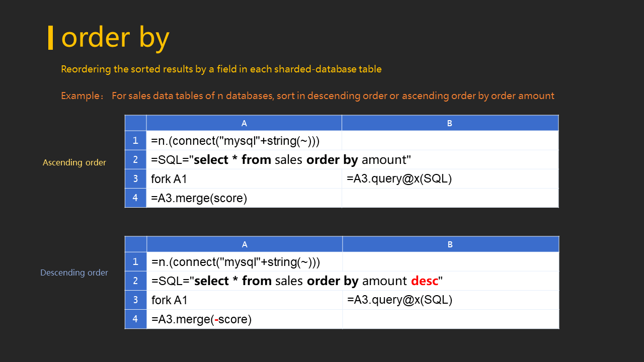Click the subtitle about reordering sorted results
This screenshot has width=644, height=362.
click(x=221, y=69)
